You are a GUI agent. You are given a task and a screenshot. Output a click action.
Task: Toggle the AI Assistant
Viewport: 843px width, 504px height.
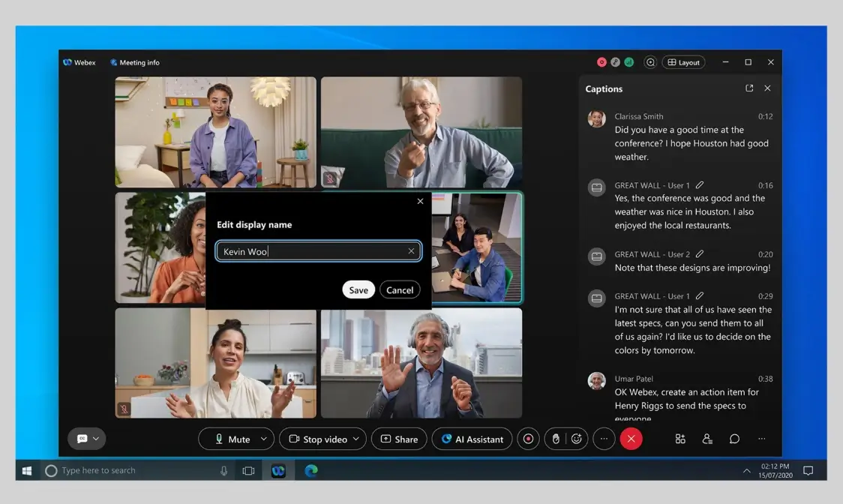pyautogui.click(x=472, y=439)
